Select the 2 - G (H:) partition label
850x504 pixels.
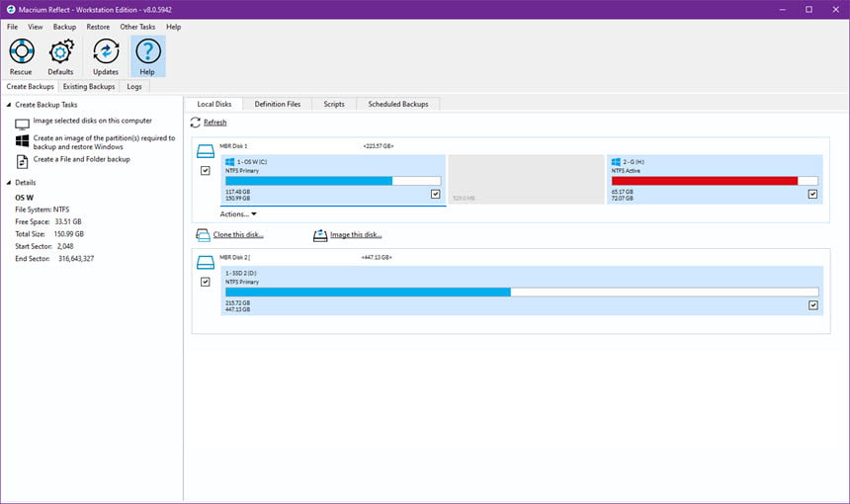tap(634, 162)
